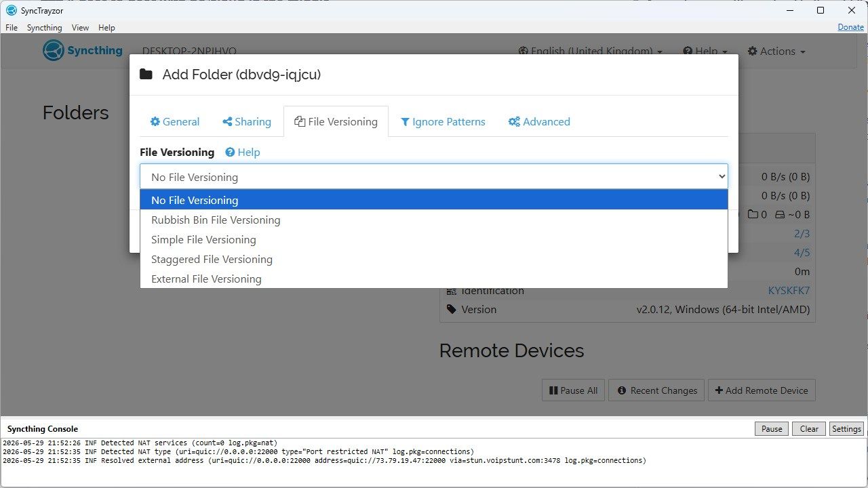Click the Remote Devices heading
The height and width of the screenshot is (488, 868).
click(x=511, y=350)
